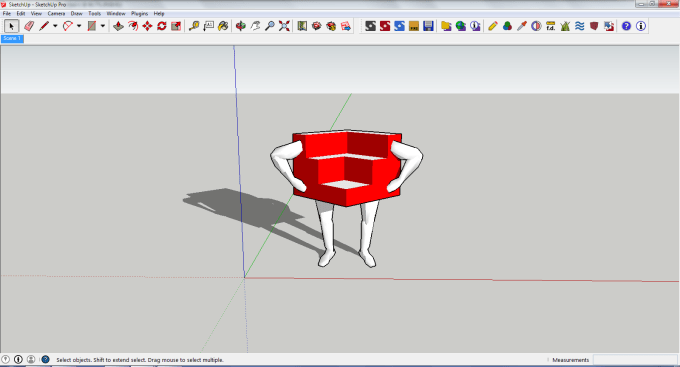Click the red S plugin icon
This screenshot has width=680, height=367.
[x=385, y=26]
